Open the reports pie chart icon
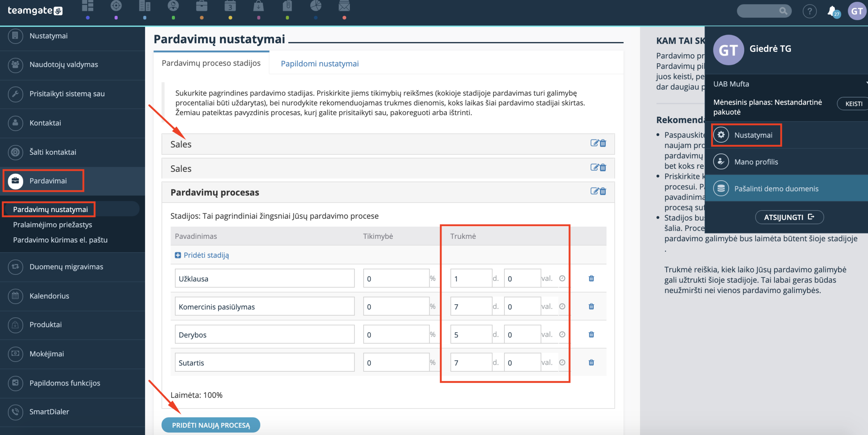 tap(316, 6)
